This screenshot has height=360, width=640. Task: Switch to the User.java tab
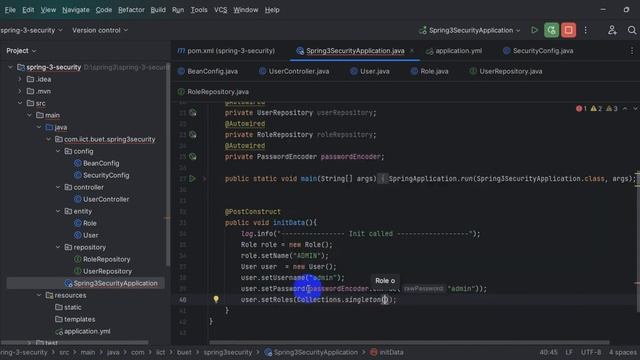pyautogui.click(x=370, y=71)
